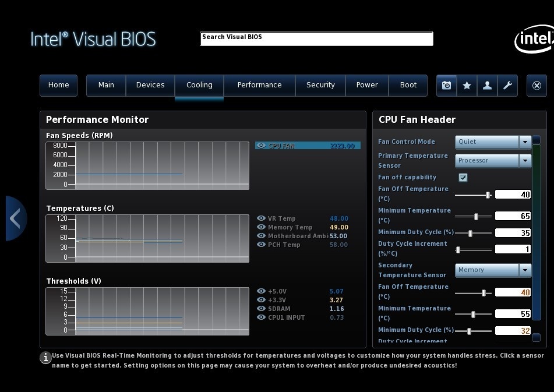Screen dimensions: 554x392
Task: Go to the Boot tab
Action: 408,85
